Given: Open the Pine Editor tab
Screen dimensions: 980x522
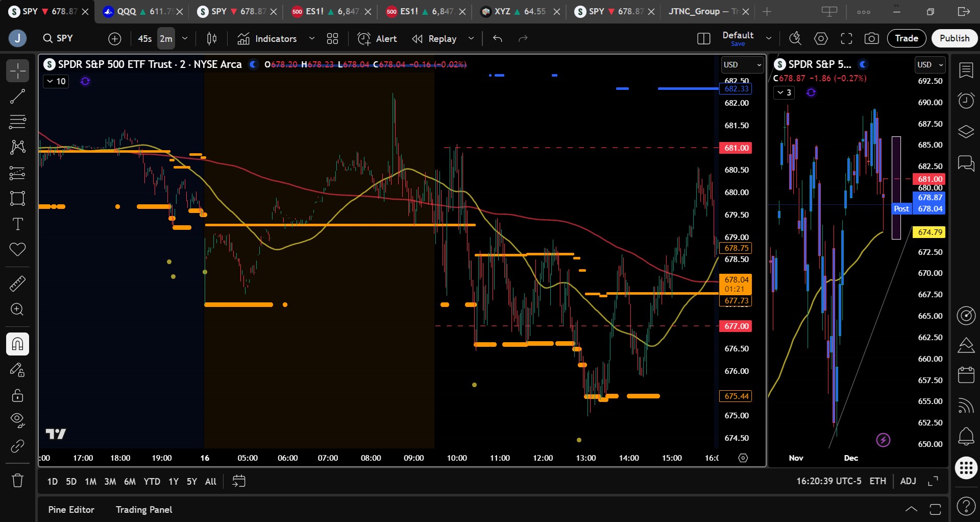Looking at the screenshot, I should pos(71,509).
